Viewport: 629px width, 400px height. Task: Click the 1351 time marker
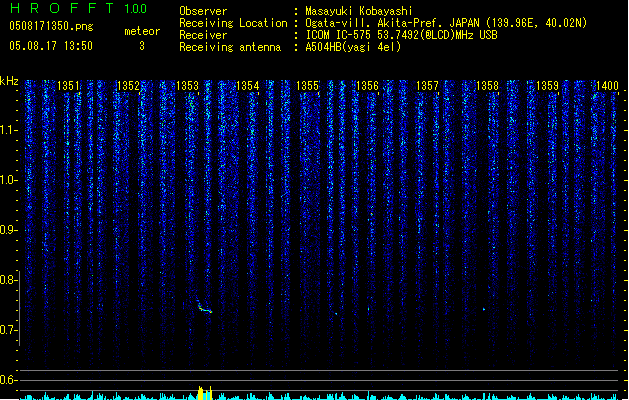pyautogui.click(x=68, y=86)
